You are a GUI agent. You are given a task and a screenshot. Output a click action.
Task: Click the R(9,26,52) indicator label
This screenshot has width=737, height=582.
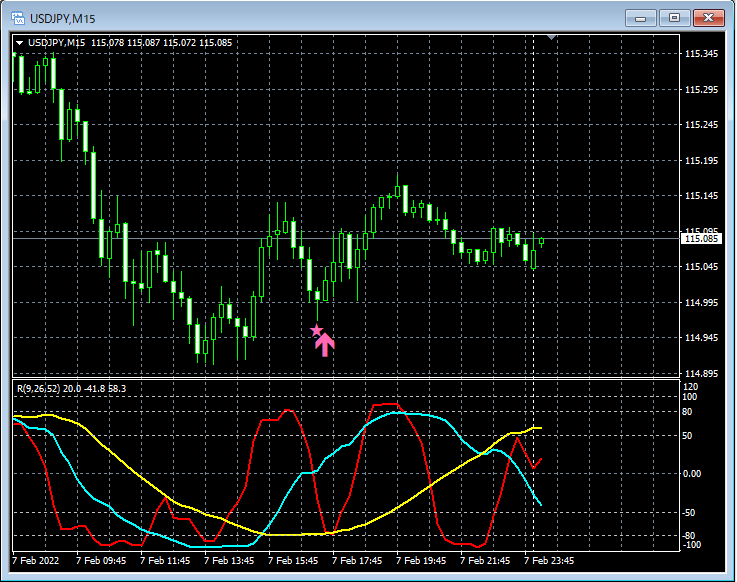pos(71,389)
